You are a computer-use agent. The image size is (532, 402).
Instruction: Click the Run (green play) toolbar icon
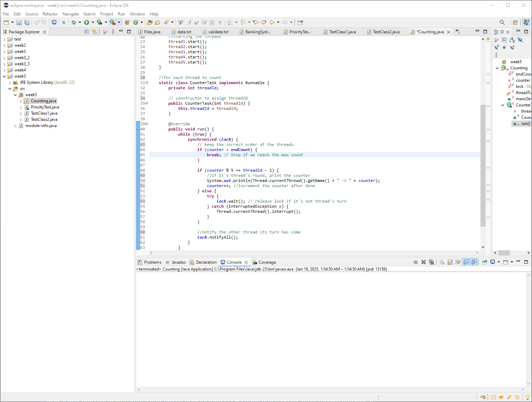coord(87,22)
